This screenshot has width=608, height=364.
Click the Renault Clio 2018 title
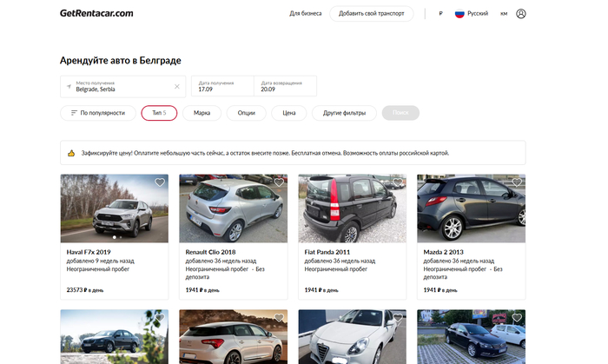coord(210,252)
